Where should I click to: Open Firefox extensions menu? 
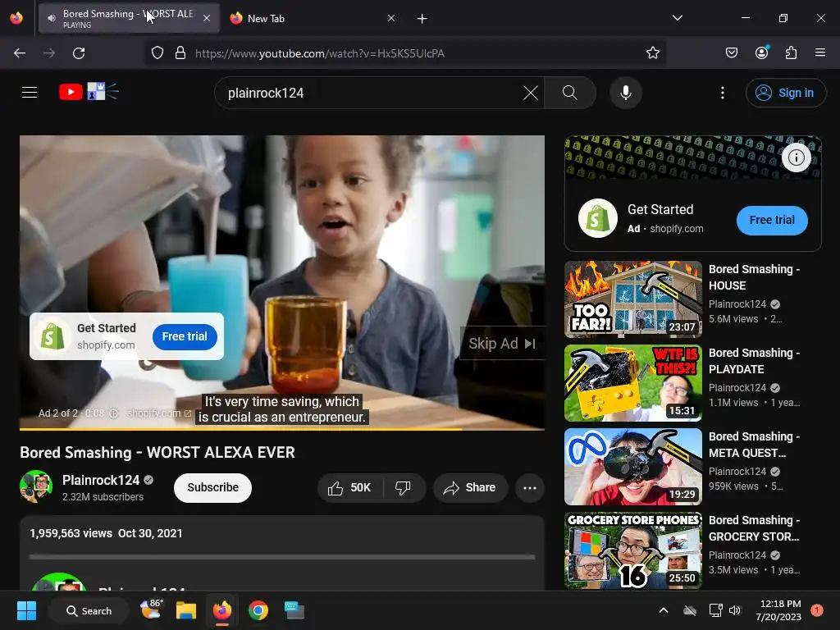tap(791, 52)
